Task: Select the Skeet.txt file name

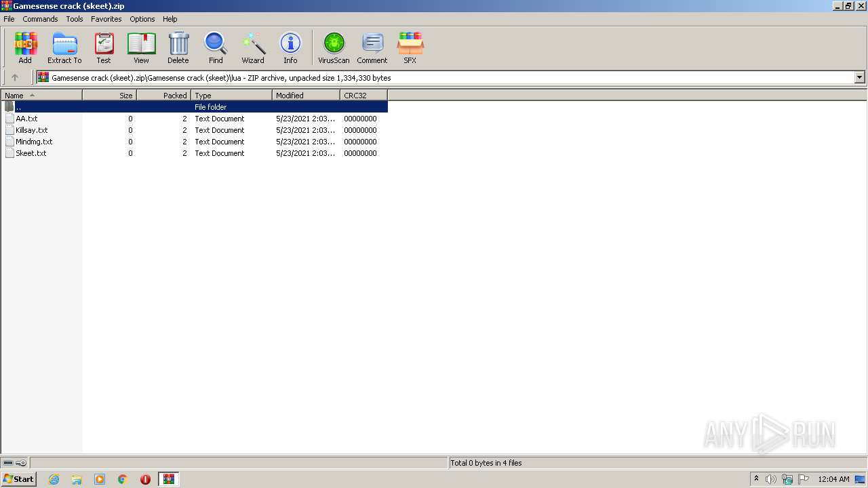Action: click(31, 153)
